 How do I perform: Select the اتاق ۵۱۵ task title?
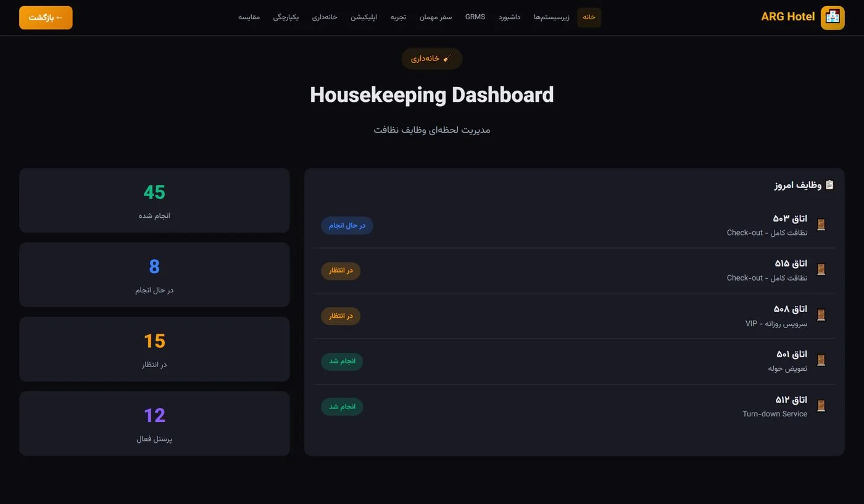pyautogui.click(x=791, y=263)
